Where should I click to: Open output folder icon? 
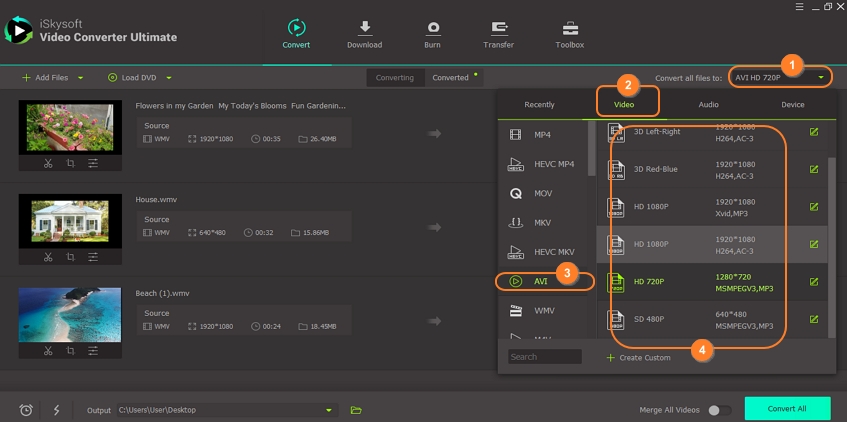tap(356, 410)
